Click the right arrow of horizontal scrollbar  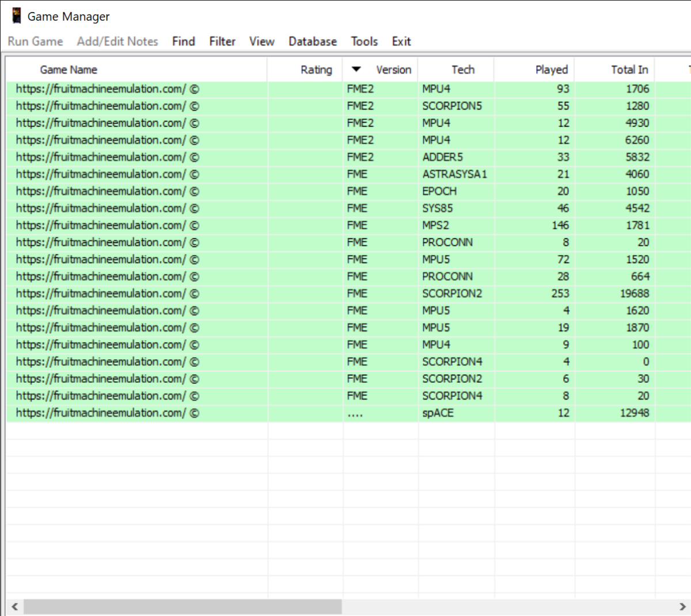pyautogui.click(x=682, y=606)
